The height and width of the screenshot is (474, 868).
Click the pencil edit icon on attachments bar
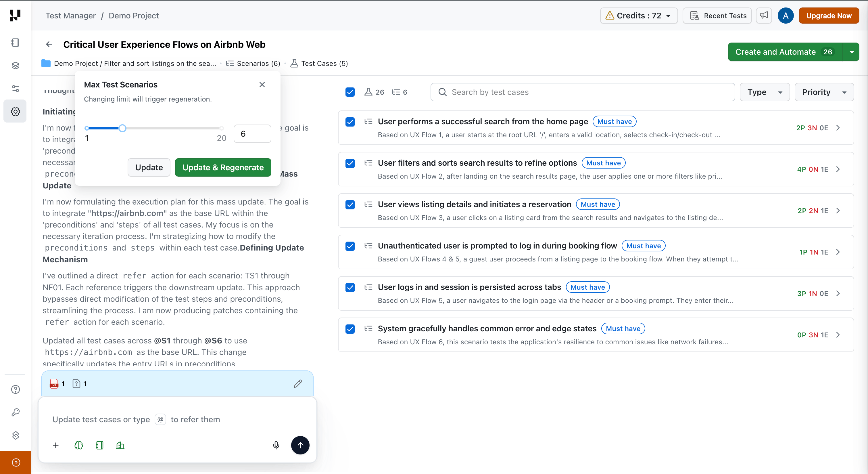point(298,384)
